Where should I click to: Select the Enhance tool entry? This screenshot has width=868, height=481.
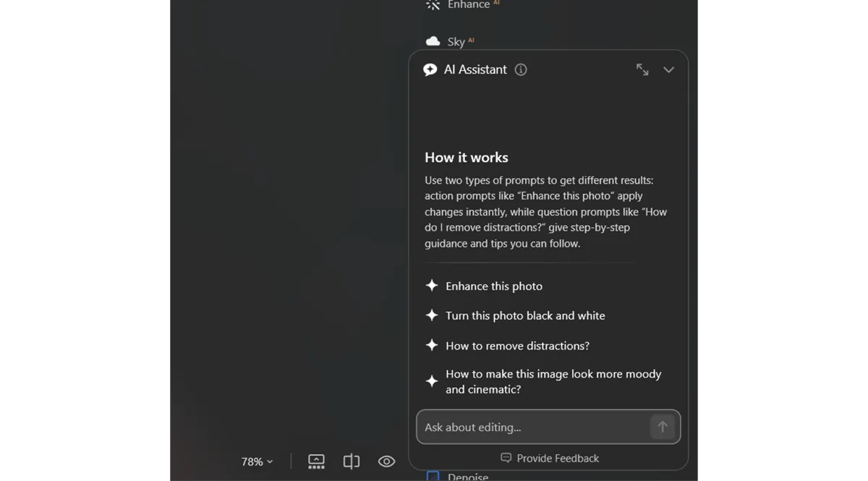[470, 4]
